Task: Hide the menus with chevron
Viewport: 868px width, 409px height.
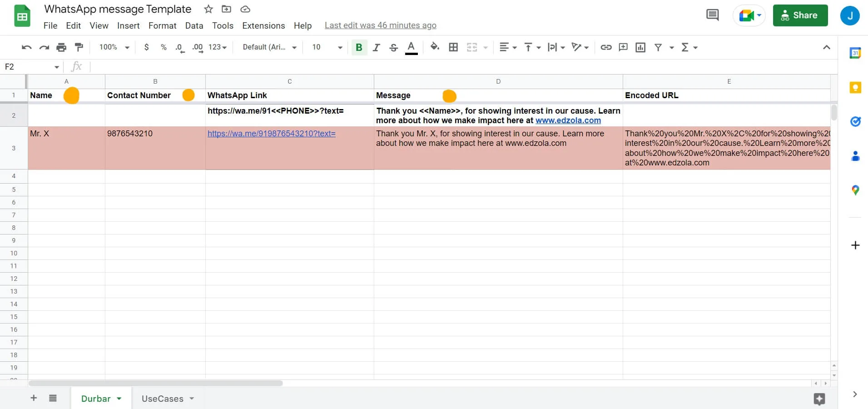Action: pos(826,47)
